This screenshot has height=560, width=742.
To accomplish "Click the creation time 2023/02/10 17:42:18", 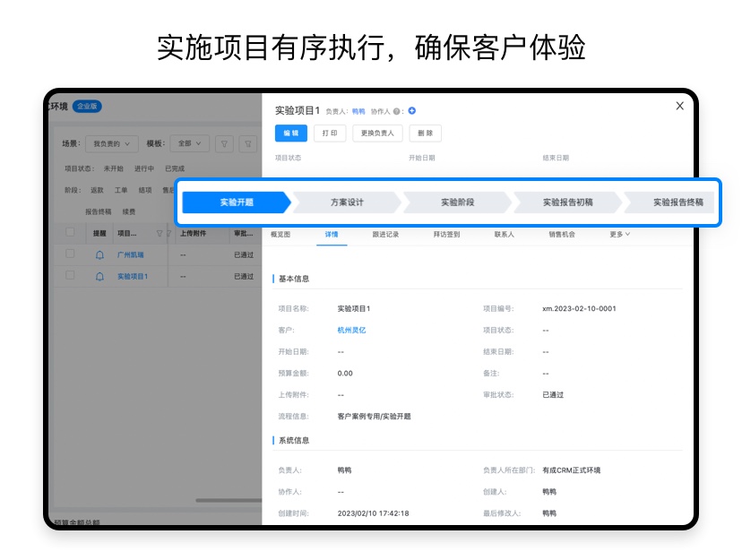I will 373,513.
